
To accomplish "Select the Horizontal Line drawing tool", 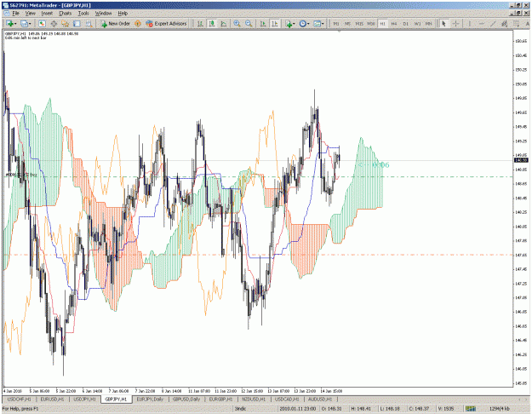I will tap(481, 24).
